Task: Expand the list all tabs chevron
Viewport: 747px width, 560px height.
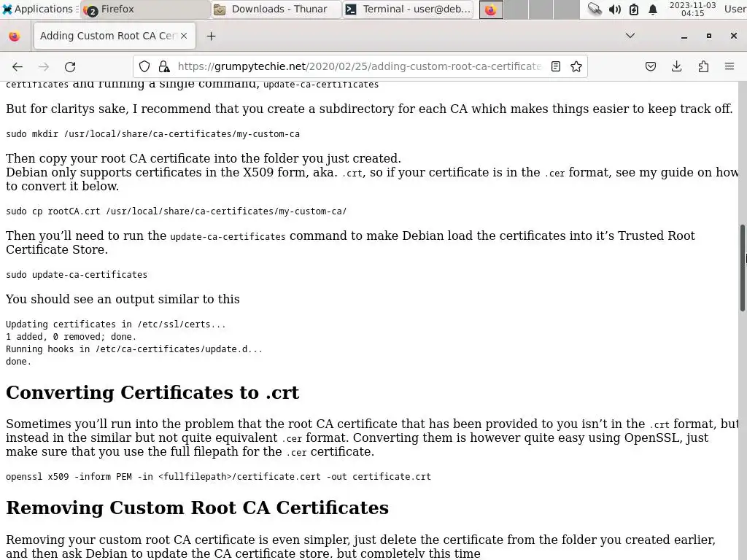Action: pos(630,36)
